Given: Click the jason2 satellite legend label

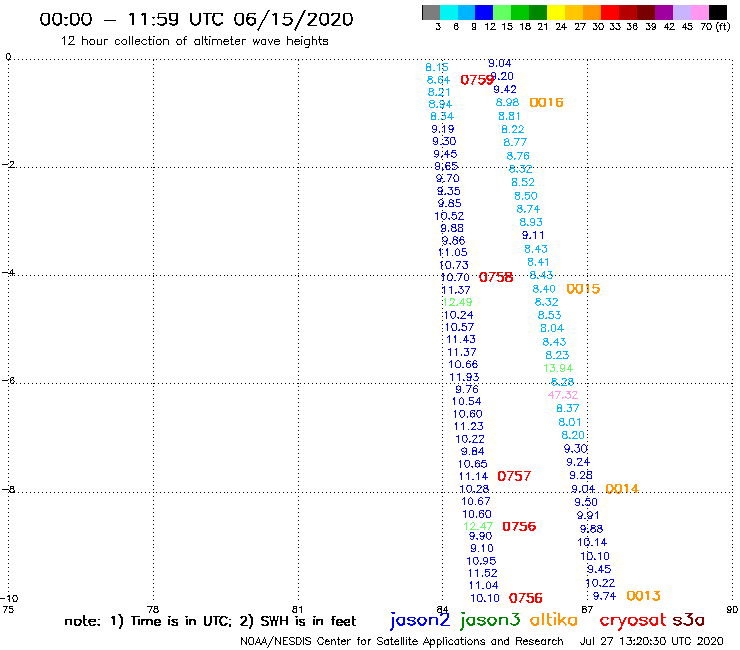Looking at the screenshot, I should 420,620.
